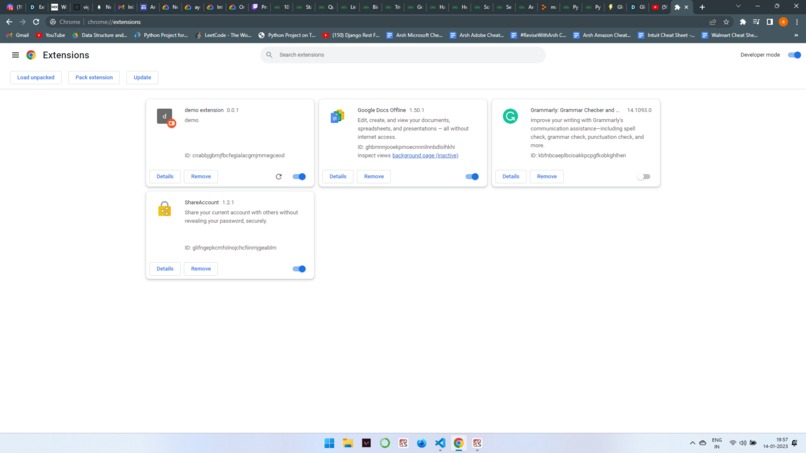Open YouTube bookmark
This screenshot has height=453, width=806.
[50, 35]
